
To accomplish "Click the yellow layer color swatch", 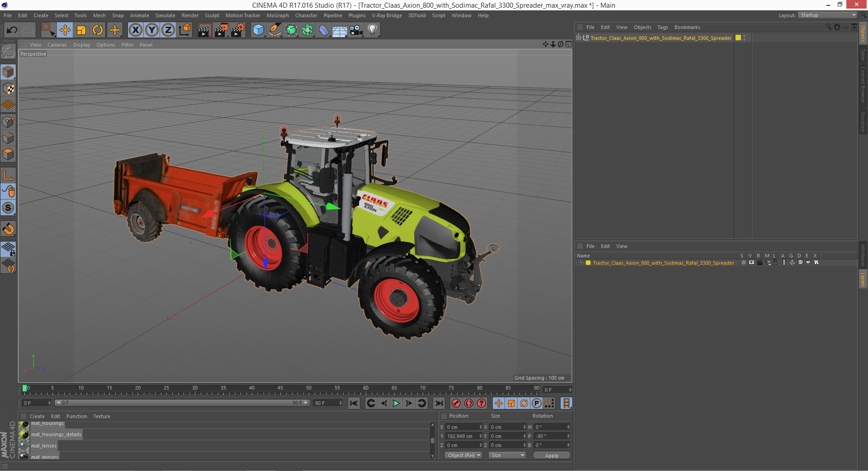I will (x=588, y=263).
